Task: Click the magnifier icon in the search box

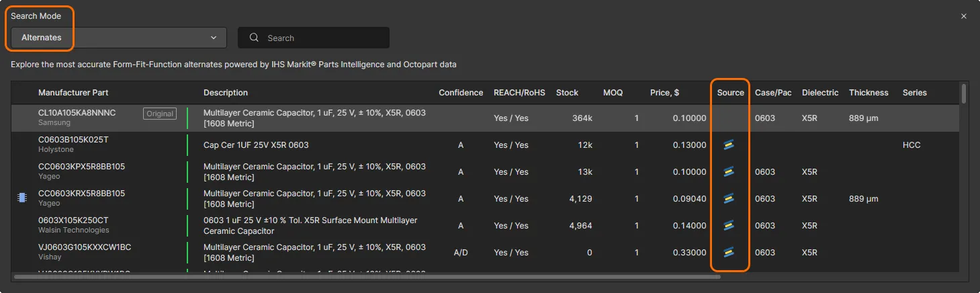Action: point(255,38)
